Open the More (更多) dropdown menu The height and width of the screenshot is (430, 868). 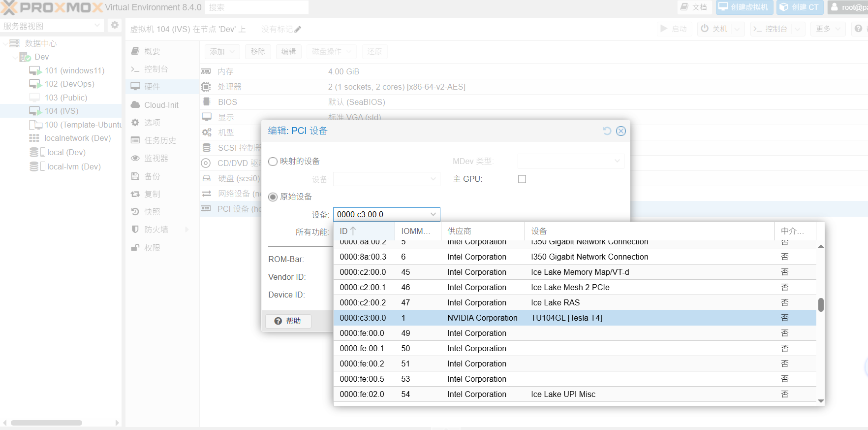pos(828,29)
